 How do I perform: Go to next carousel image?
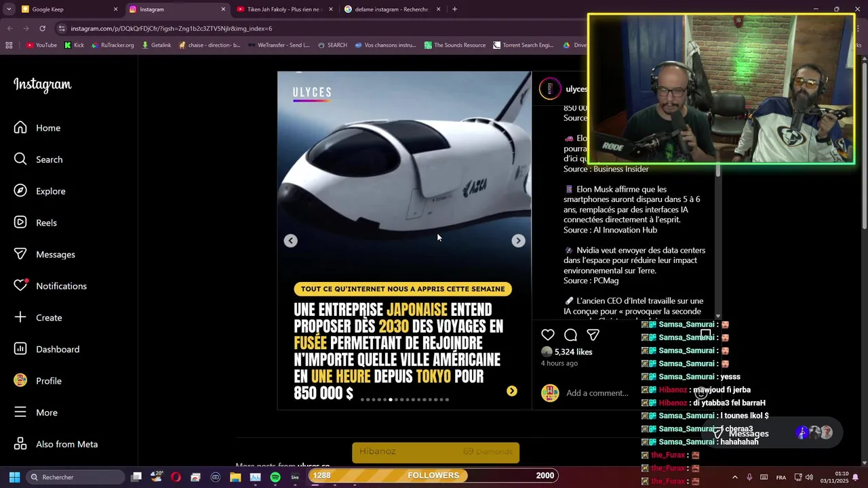(x=518, y=241)
